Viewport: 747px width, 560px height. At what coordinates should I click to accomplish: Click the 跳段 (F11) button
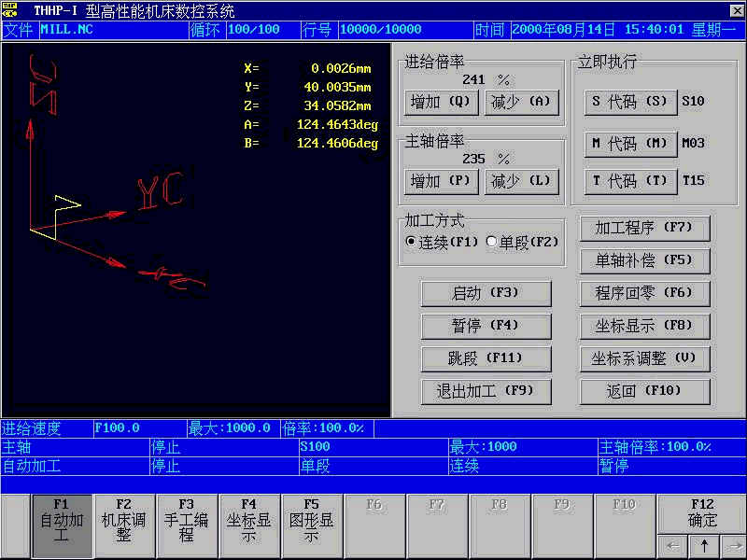coord(486,359)
